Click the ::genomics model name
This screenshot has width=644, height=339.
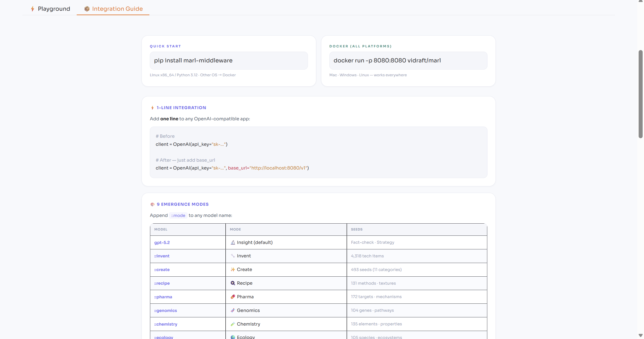tap(165, 311)
